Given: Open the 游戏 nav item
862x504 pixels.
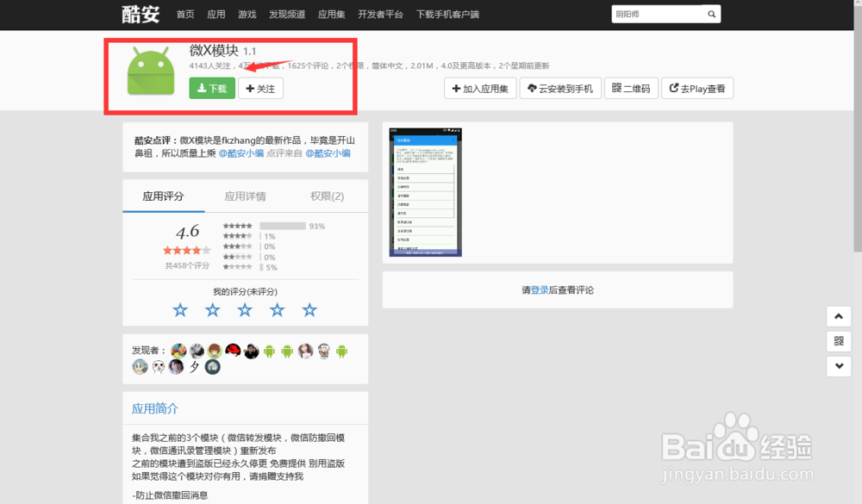Looking at the screenshot, I should point(247,15).
